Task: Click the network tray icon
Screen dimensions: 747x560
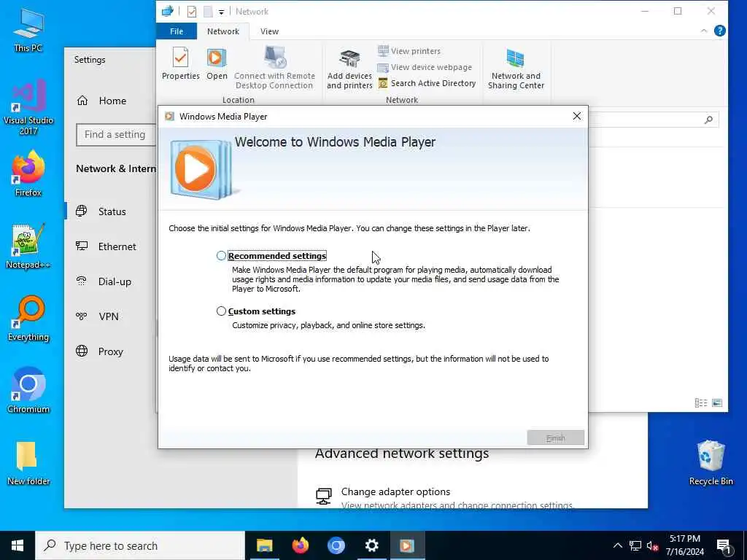Action: point(635,545)
